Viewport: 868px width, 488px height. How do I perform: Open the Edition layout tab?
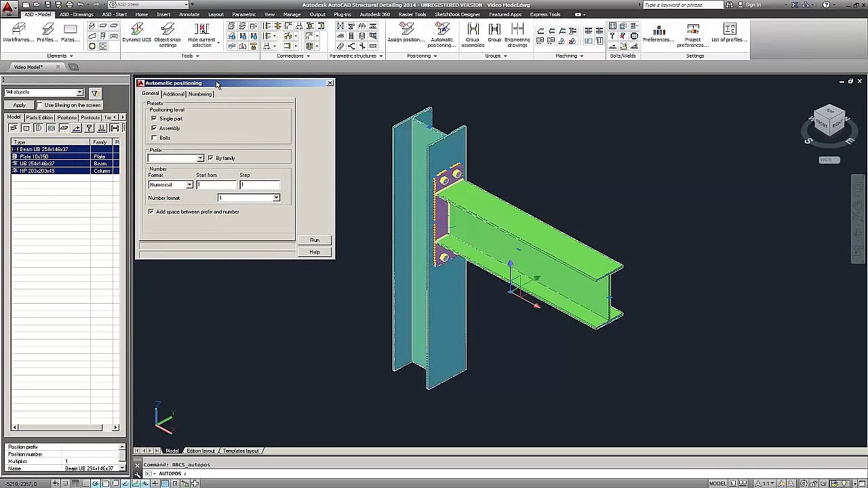point(200,451)
